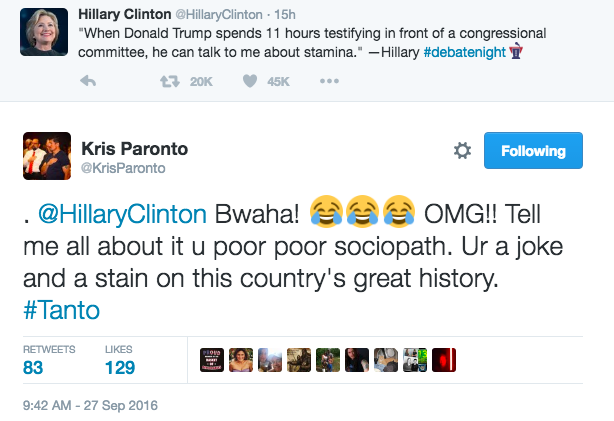Open the Hillary Clinton name link
Image resolution: width=614 pixels, height=421 pixels.
pos(125,14)
